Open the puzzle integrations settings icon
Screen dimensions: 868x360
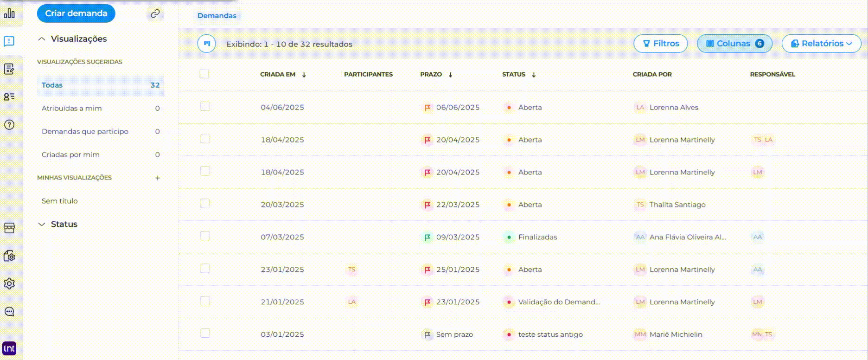[x=9, y=256]
